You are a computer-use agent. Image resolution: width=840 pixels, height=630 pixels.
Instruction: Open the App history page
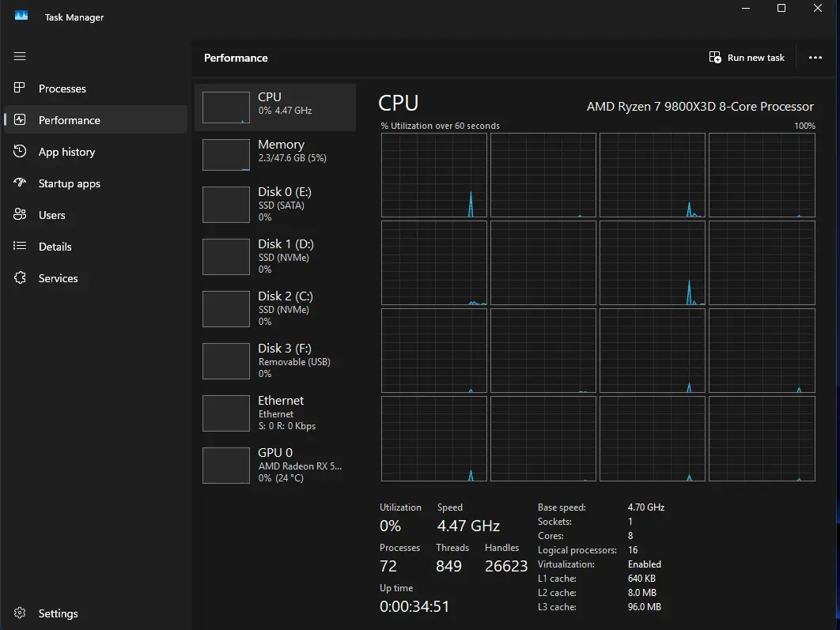click(x=96, y=152)
